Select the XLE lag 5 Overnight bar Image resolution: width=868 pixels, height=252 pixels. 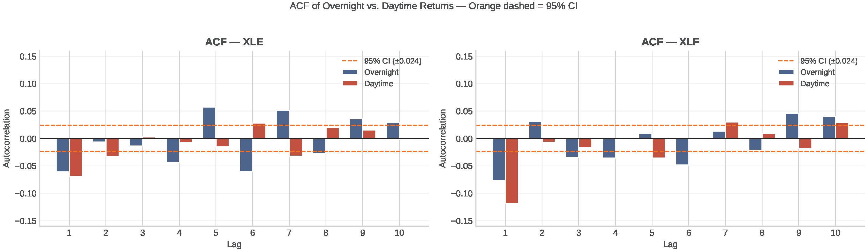tap(209, 123)
